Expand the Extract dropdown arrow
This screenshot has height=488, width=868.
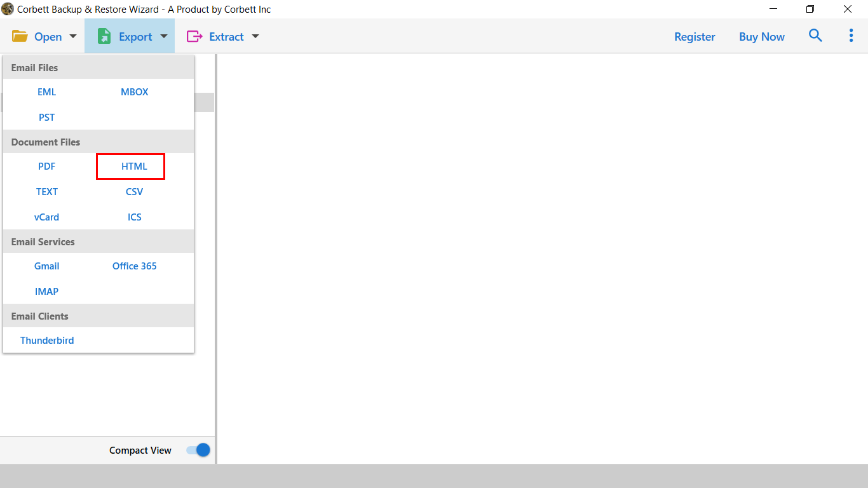255,36
